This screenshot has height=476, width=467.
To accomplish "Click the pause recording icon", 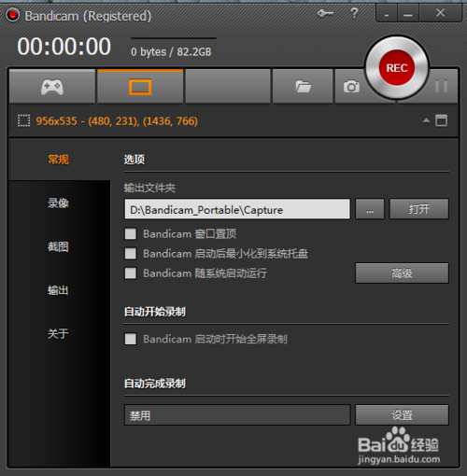I will tap(441, 86).
